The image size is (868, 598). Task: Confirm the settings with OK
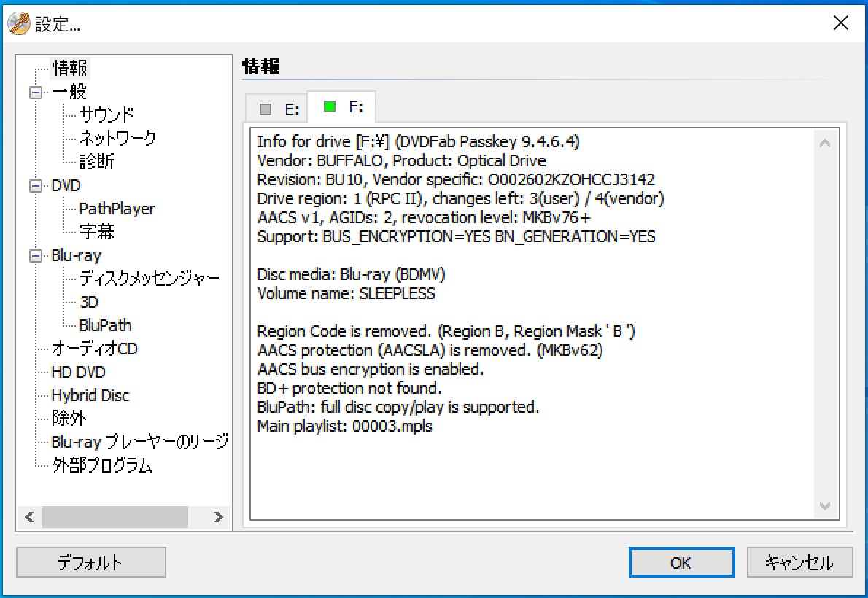click(681, 562)
